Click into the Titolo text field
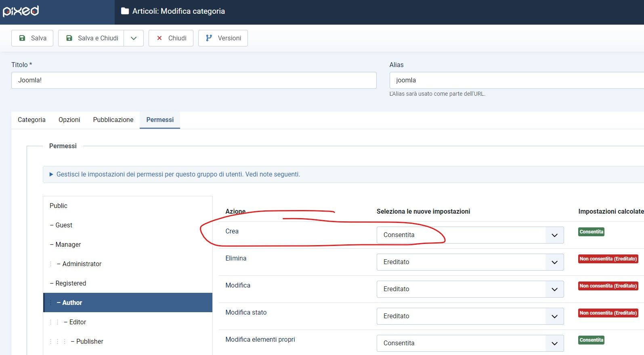Screen dimensions: 644x355 tap(194, 80)
